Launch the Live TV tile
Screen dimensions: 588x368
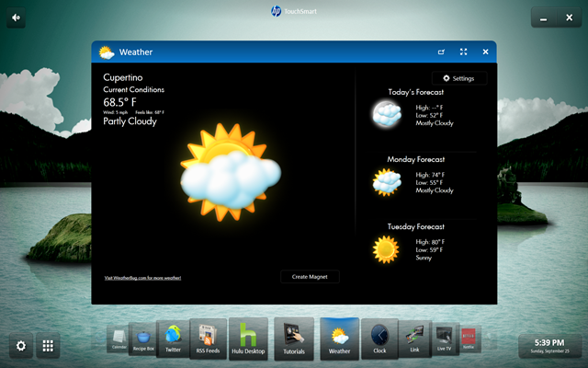click(x=445, y=339)
